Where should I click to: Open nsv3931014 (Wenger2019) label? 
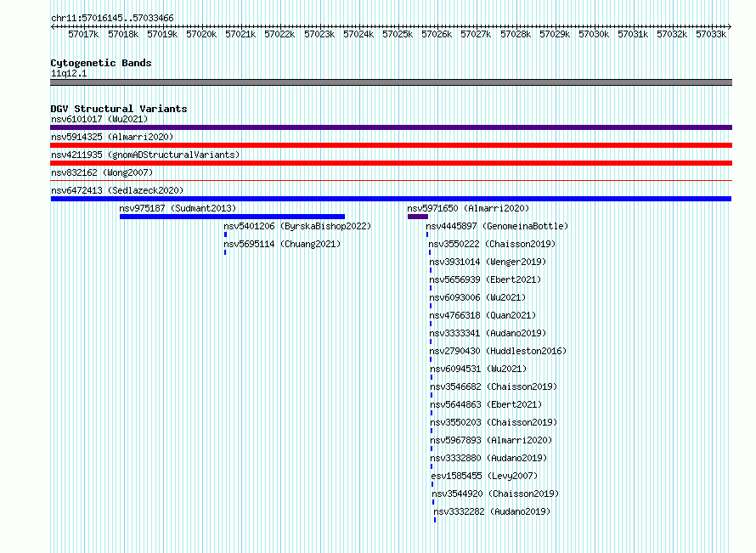point(488,262)
